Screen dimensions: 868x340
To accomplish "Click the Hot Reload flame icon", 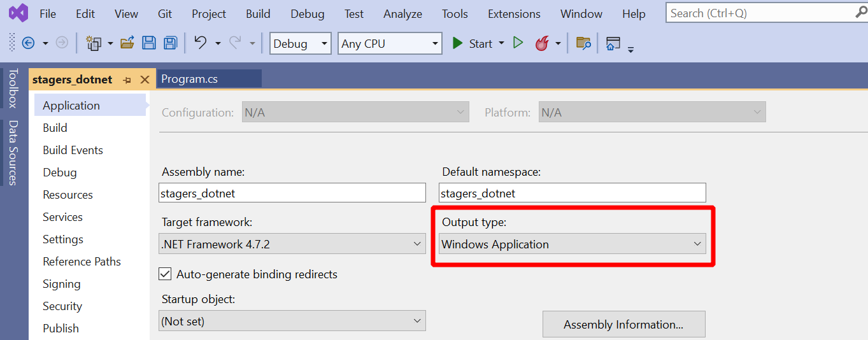I will click(x=541, y=43).
